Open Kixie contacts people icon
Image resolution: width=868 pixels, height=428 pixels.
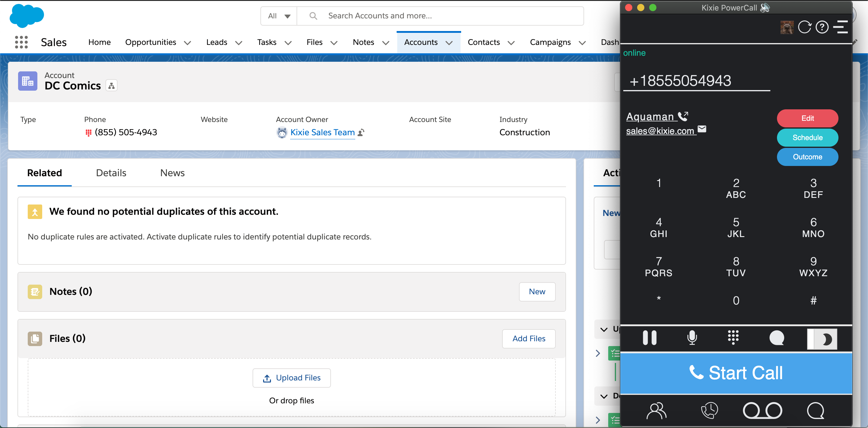656,411
